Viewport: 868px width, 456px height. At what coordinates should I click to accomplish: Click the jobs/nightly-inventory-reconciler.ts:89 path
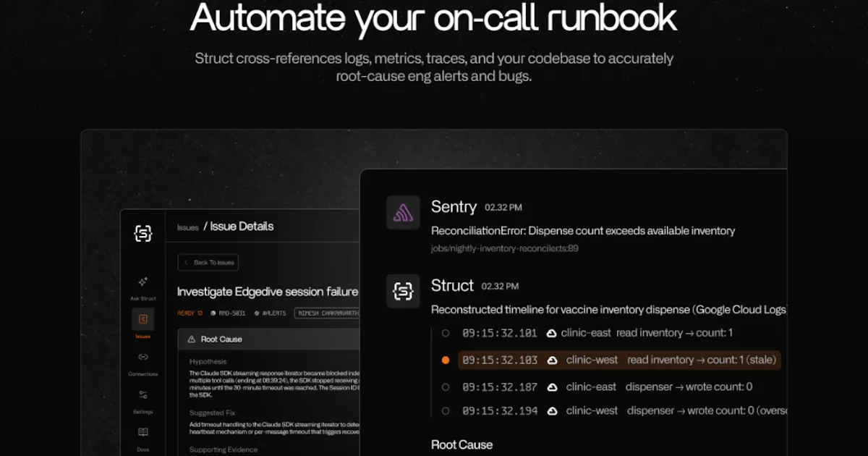505,248
